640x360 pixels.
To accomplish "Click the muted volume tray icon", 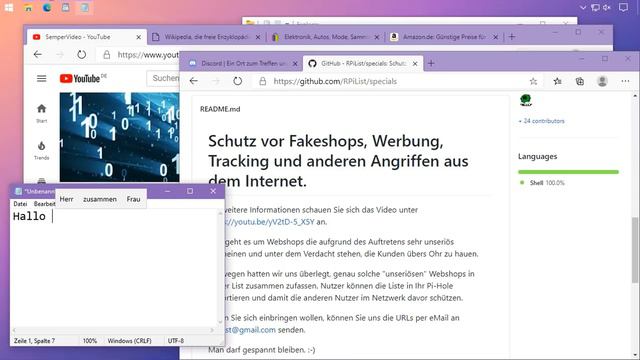I will [x=607, y=7].
